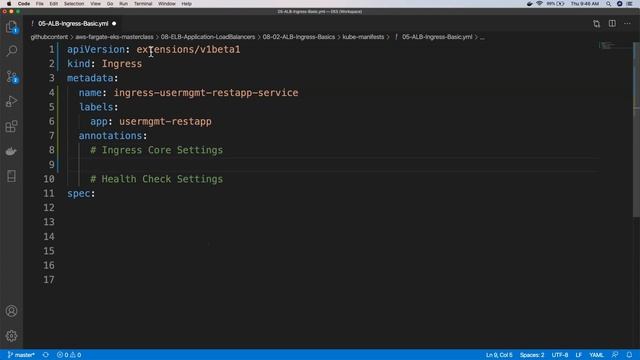Screen dimensions: 640x360
Task: Open Source Control view in activity bar
Action: point(11,76)
